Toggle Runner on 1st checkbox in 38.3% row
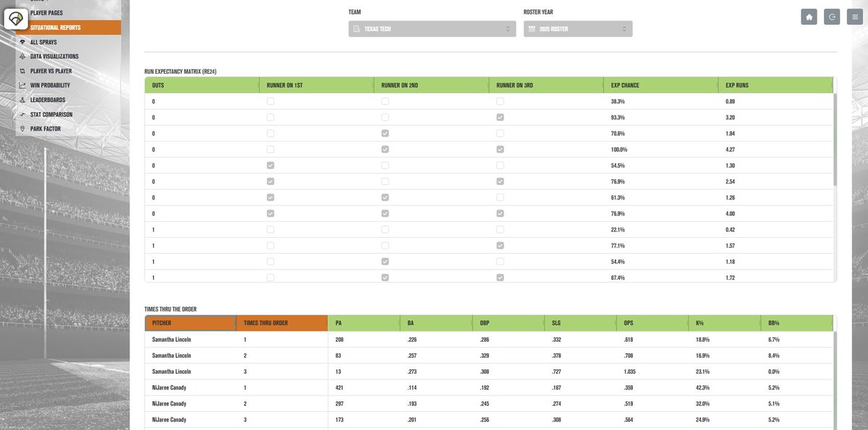The image size is (868, 430). tap(270, 101)
